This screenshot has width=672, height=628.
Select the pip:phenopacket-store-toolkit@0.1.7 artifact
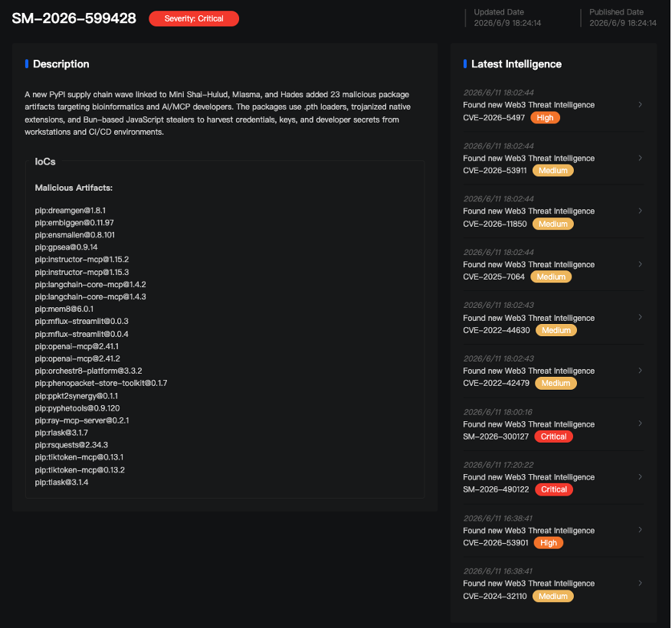(101, 383)
